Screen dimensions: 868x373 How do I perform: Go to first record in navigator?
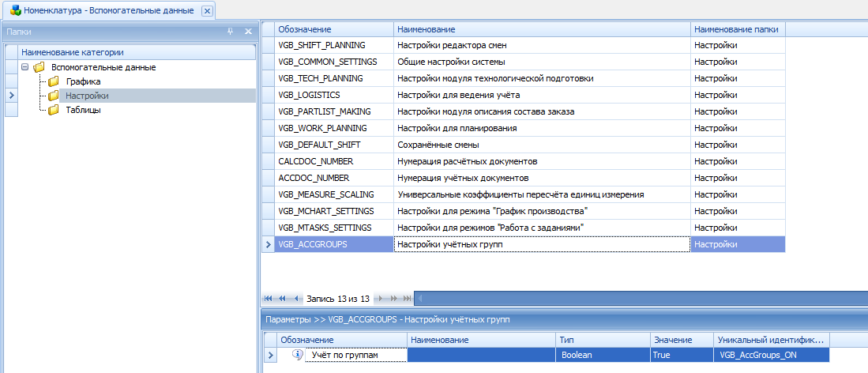pyautogui.click(x=268, y=299)
